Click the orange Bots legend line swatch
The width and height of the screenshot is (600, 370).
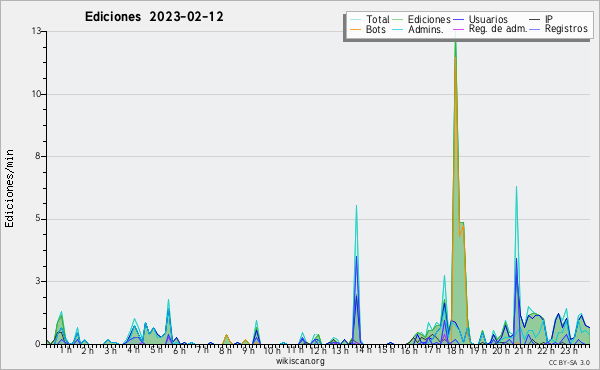click(x=355, y=29)
